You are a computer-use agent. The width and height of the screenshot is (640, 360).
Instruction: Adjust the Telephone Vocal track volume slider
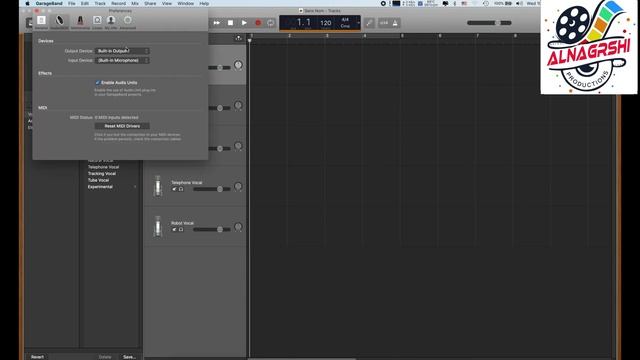click(x=212, y=189)
